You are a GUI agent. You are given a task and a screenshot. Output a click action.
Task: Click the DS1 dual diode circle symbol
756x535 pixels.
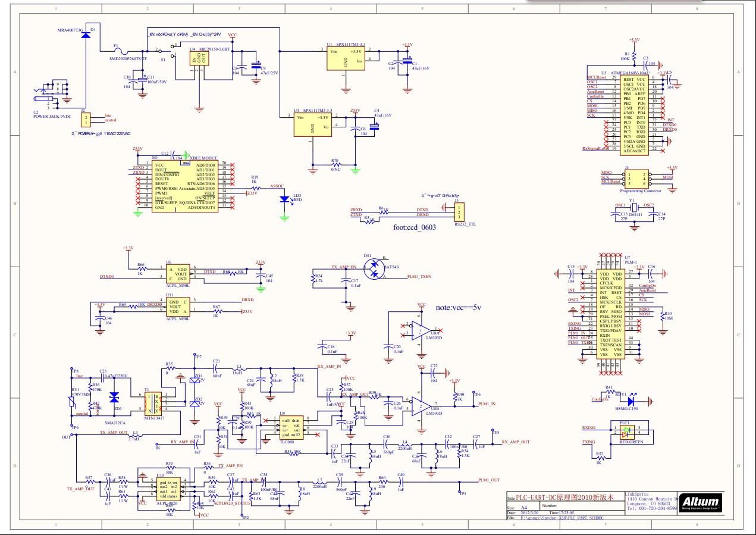374,269
